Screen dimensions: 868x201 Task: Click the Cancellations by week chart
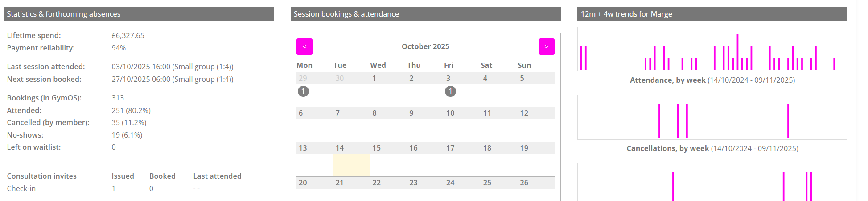[x=712, y=117]
